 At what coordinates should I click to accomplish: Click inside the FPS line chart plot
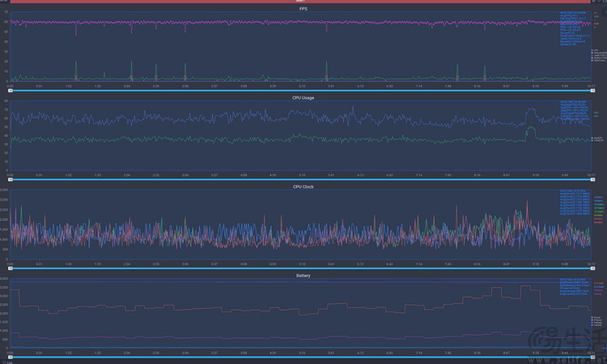click(x=300, y=46)
